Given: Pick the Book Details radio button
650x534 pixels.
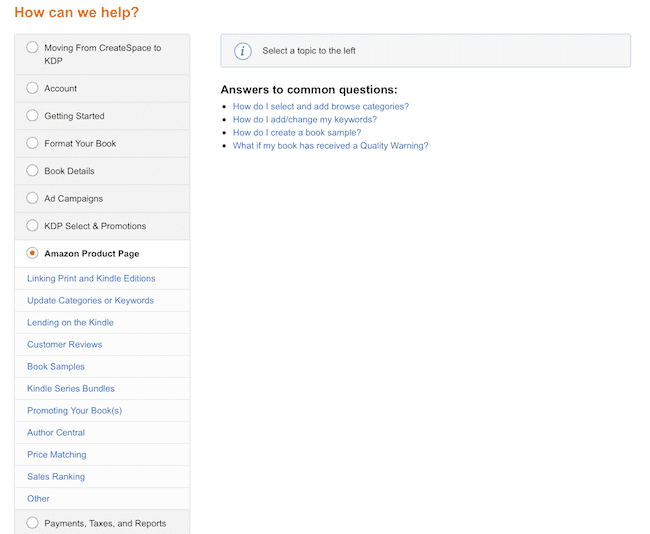Looking at the screenshot, I should tap(32, 170).
